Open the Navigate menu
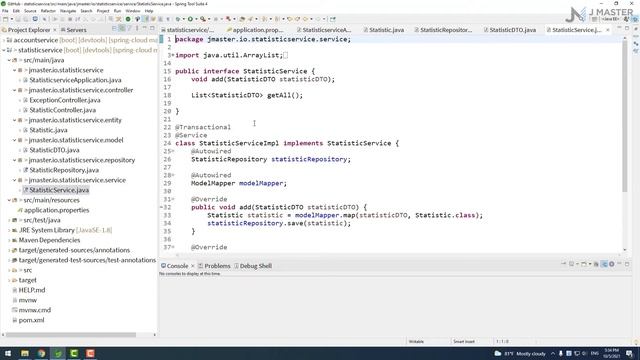The image size is (640, 360). tap(68, 11)
